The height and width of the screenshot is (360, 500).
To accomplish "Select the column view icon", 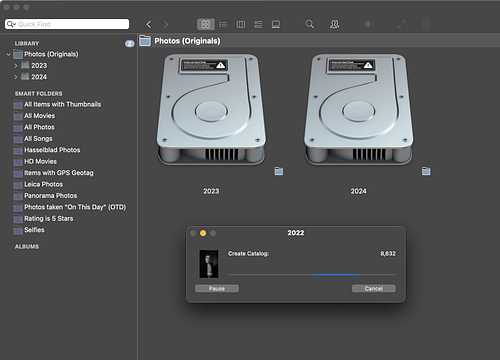I will (241, 24).
